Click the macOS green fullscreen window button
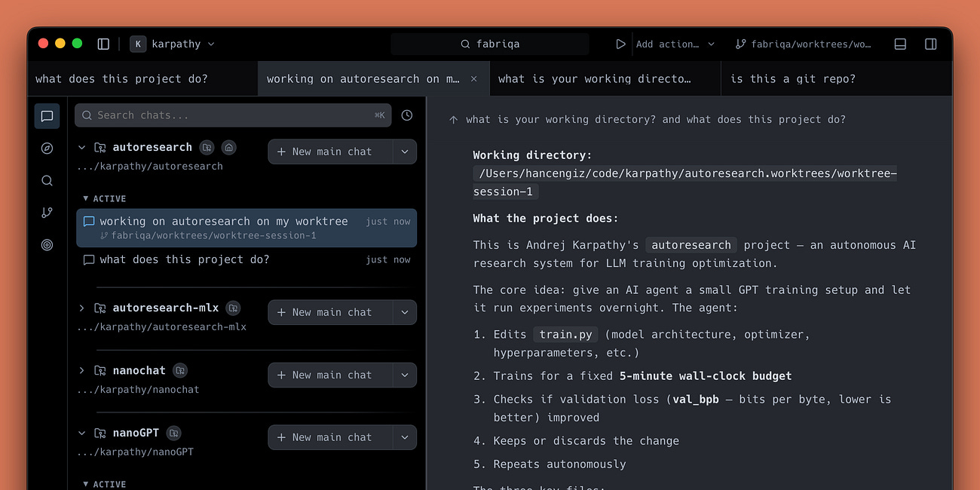980x490 pixels. tap(77, 44)
